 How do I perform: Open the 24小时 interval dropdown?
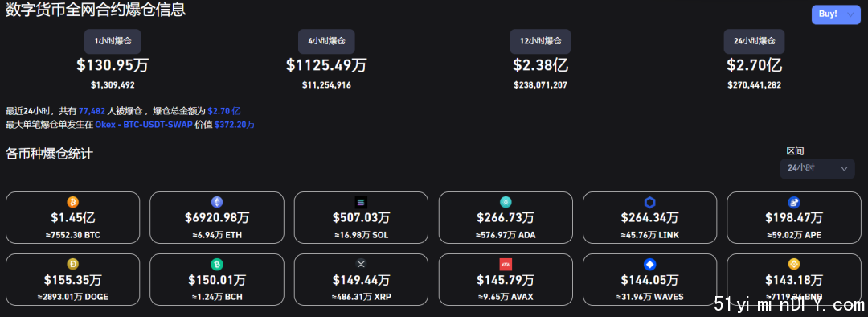[817, 168]
